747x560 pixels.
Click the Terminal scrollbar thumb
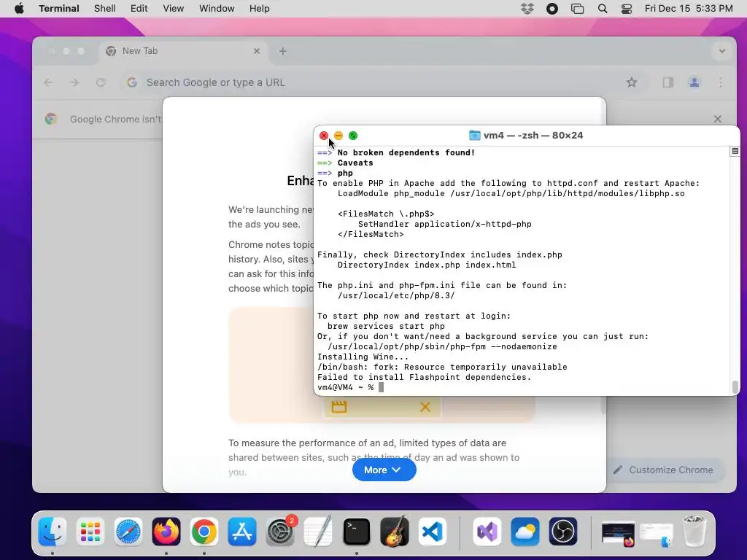coord(735,386)
